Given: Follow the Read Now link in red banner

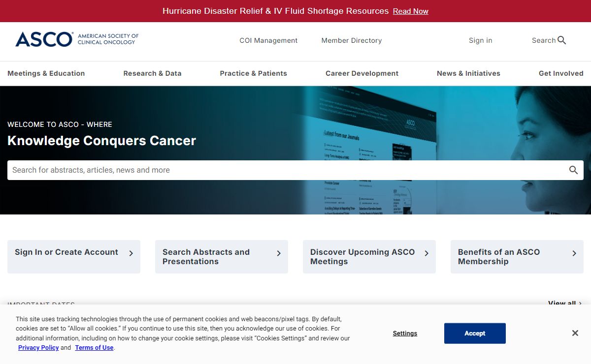Looking at the screenshot, I should 411,11.
